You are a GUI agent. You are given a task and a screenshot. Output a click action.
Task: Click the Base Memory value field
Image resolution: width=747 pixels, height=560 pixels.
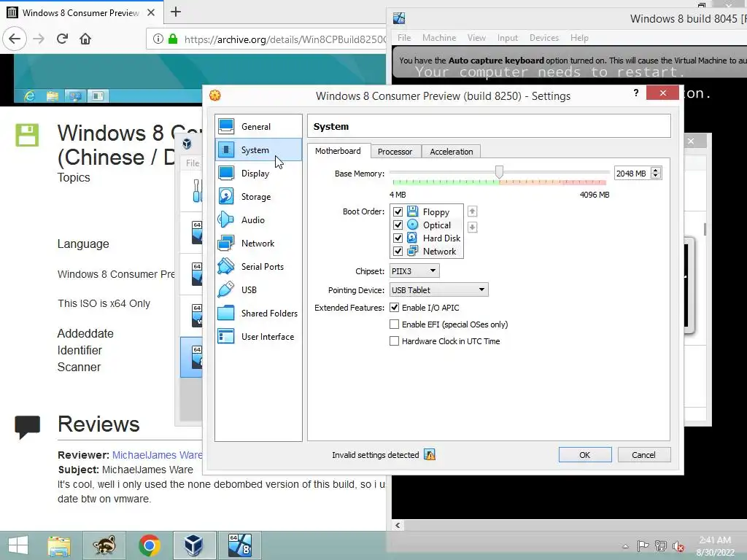tap(632, 174)
